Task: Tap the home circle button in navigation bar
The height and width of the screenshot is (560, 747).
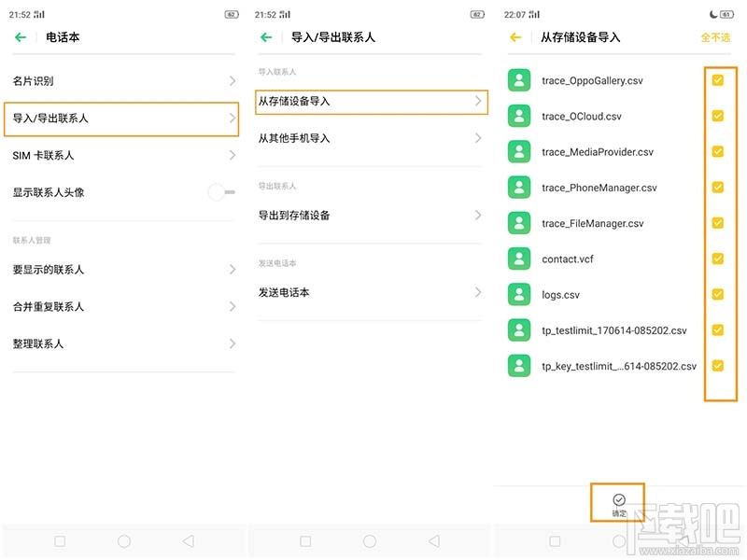Action: pos(123,539)
